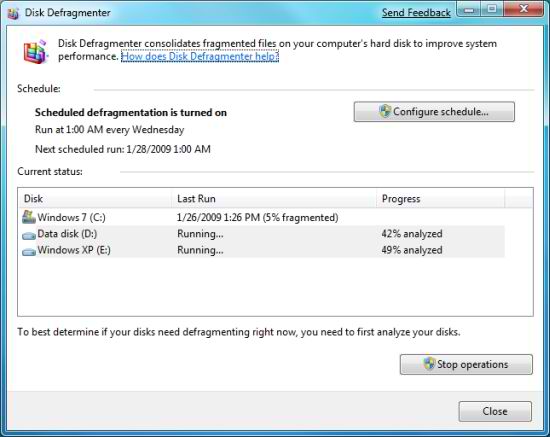Click shield icon on Configure schedule button

click(385, 111)
